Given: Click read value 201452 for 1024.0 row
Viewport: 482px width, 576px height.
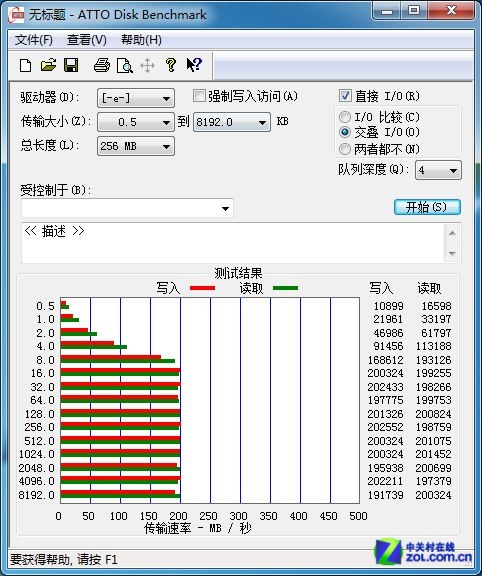Looking at the screenshot, I should click(x=434, y=454).
